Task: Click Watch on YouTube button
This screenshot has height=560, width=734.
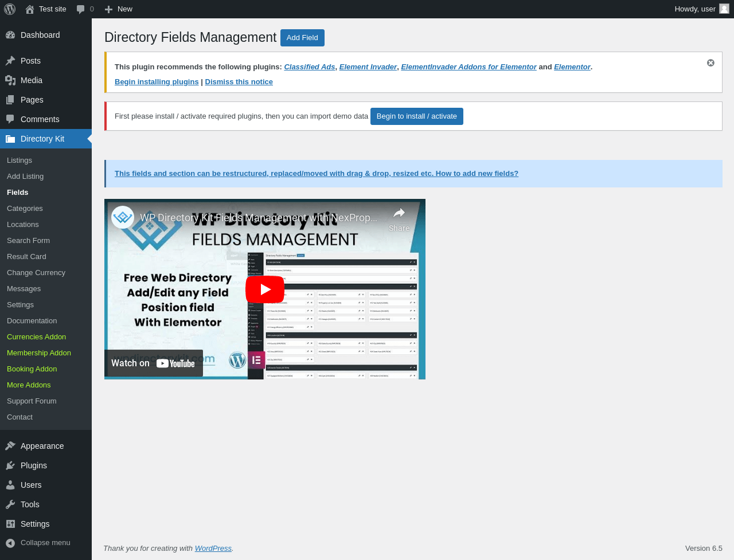Action: [x=154, y=363]
